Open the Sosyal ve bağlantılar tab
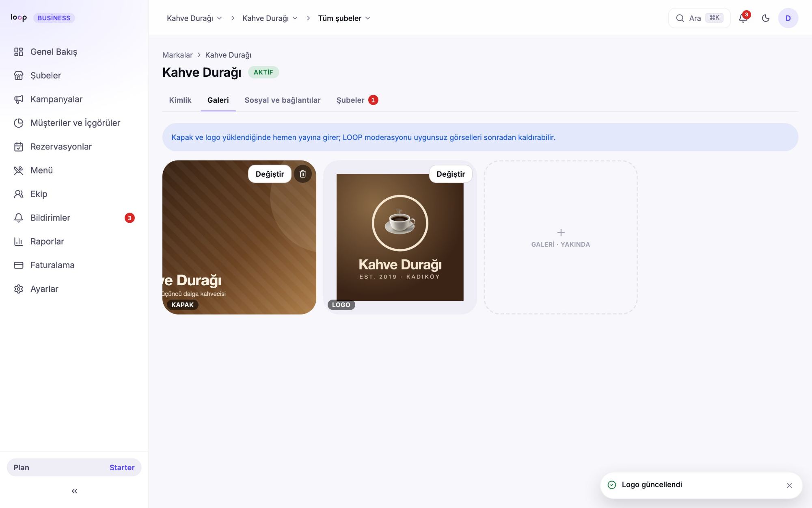 click(283, 100)
